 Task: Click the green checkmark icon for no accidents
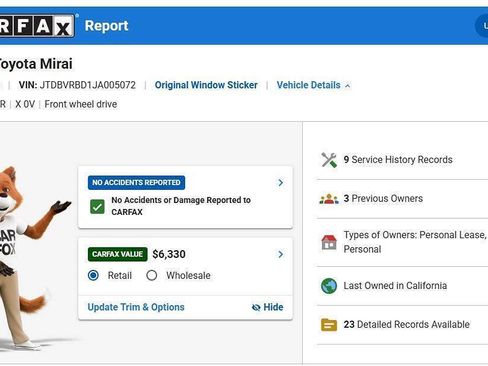point(97,207)
